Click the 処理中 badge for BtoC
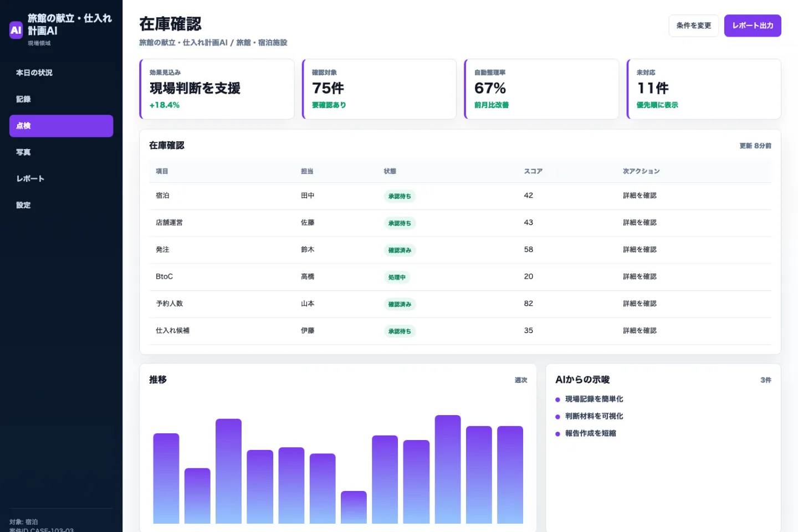 [397, 277]
